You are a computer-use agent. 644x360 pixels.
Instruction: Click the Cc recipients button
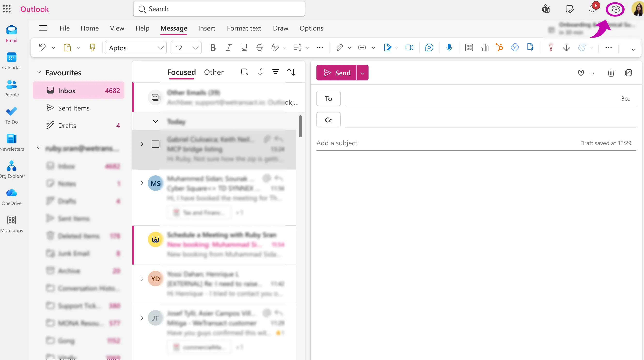[328, 120]
